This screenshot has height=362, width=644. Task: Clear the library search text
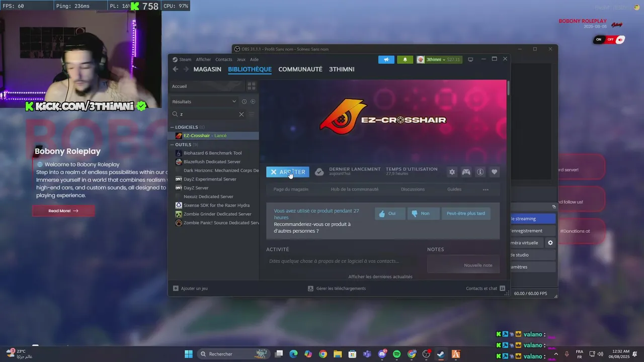242,114
